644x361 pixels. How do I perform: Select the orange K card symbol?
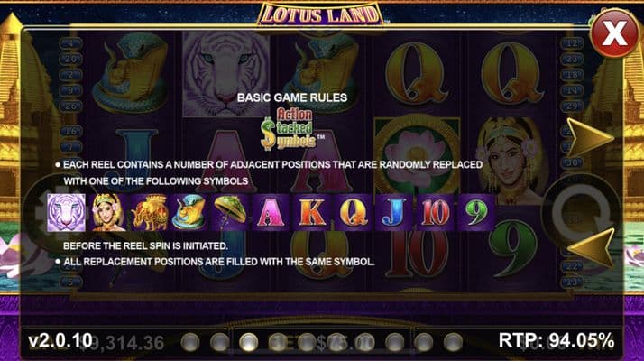pyautogui.click(x=312, y=213)
